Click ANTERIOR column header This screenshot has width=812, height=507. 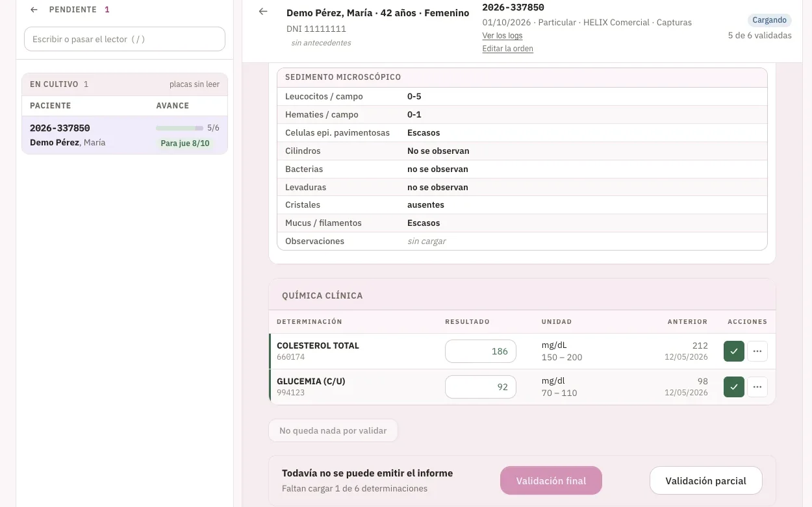pyautogui.click(x=687, y=321)
